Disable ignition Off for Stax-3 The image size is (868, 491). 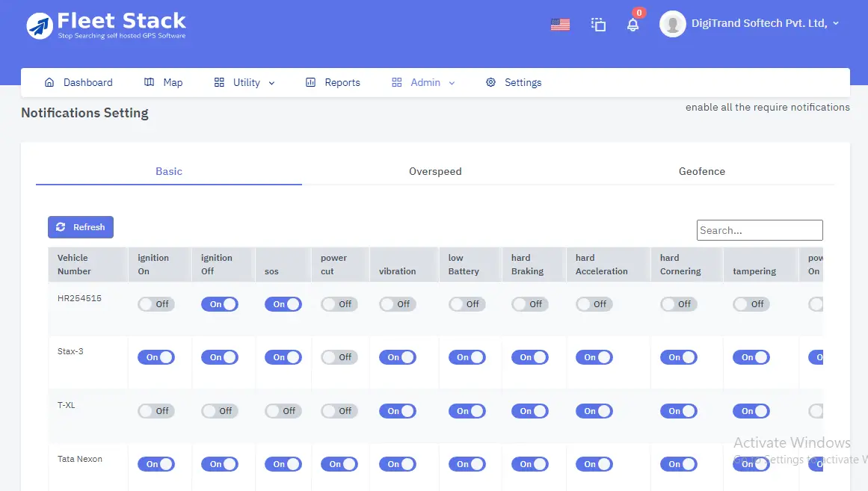(x=220, y=357)
